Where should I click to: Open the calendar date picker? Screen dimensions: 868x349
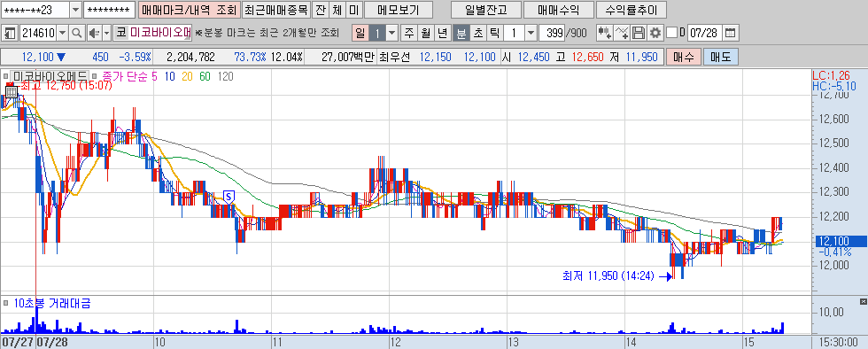tap(731, 34)
